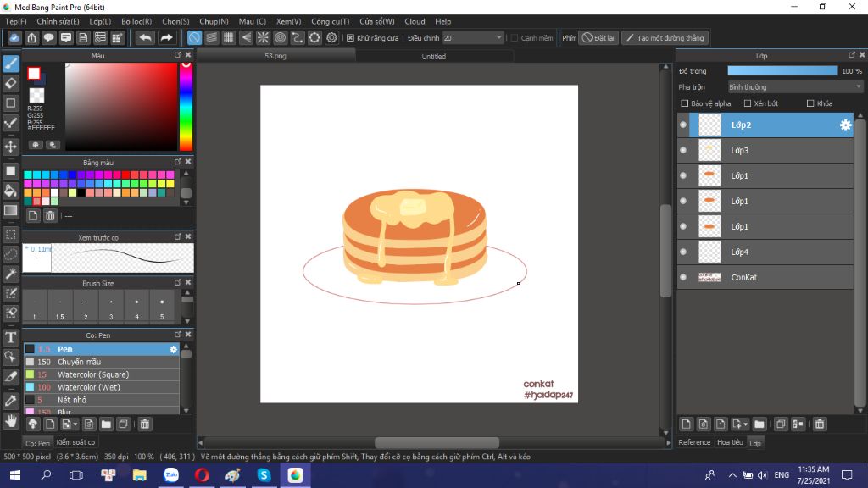Select the Move tool
The image size is (868, 488).
(x=10, y=147)
